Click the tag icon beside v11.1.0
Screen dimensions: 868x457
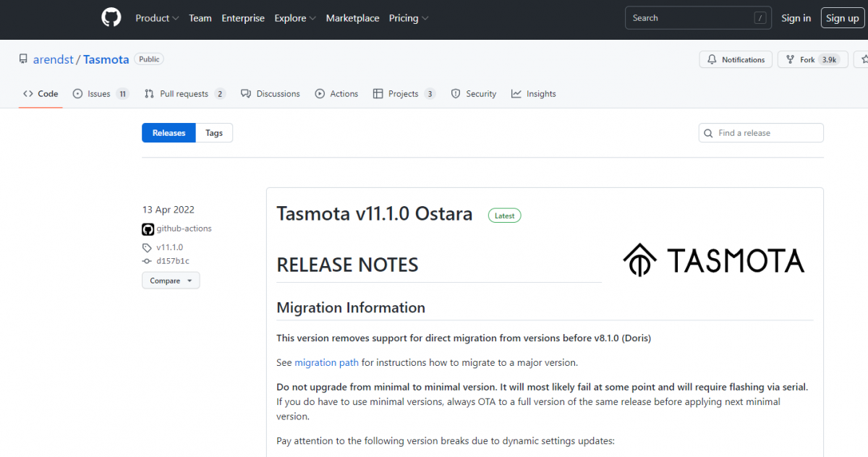[147, 247]
